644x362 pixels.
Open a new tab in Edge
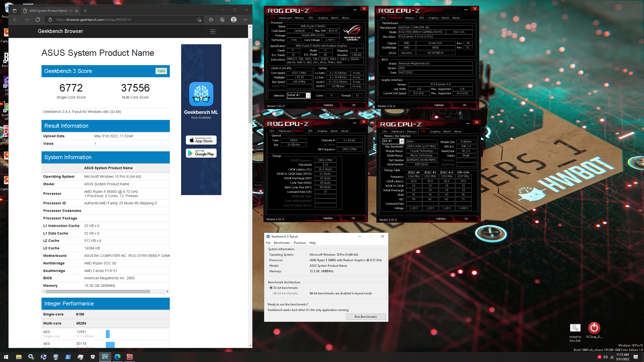point(85,11)
